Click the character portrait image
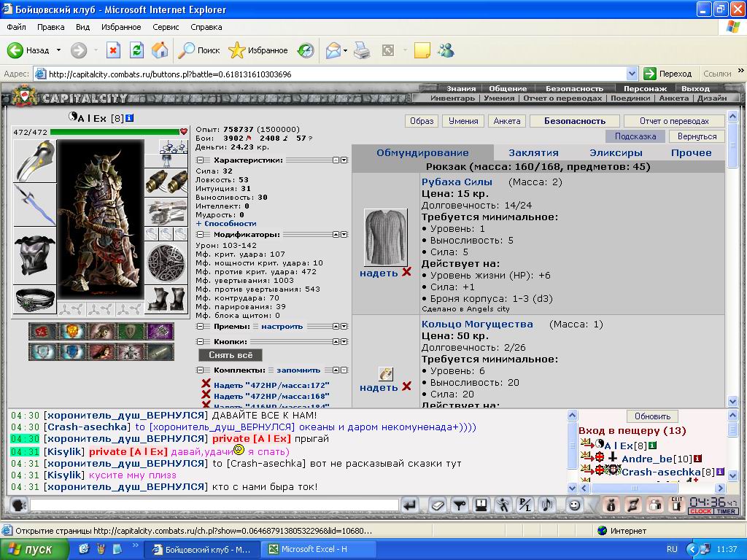Image resolution: width=747 pixels, height=560 pixels. coord(100,219)
